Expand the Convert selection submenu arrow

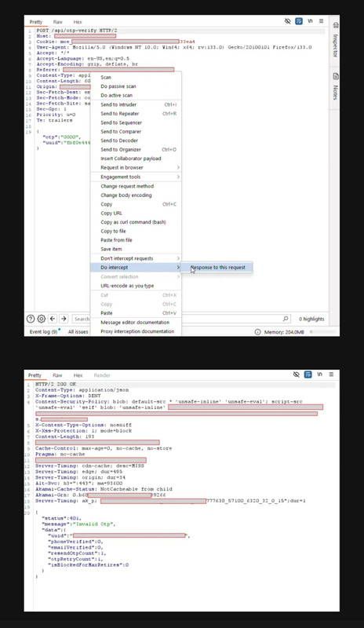coord(178,277)
